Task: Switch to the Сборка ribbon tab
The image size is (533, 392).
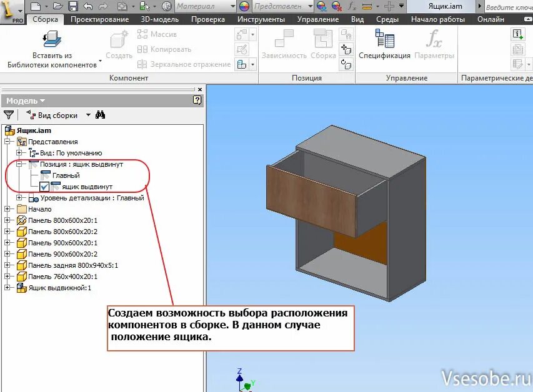Action: click(45, 19)
